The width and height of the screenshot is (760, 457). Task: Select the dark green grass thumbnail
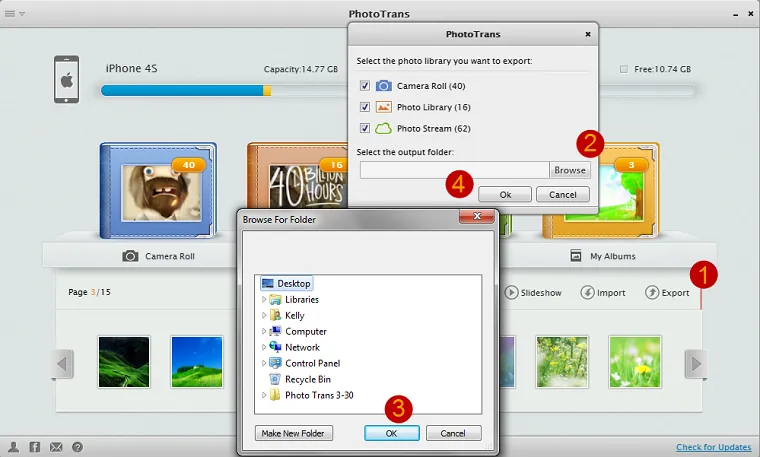124,362
